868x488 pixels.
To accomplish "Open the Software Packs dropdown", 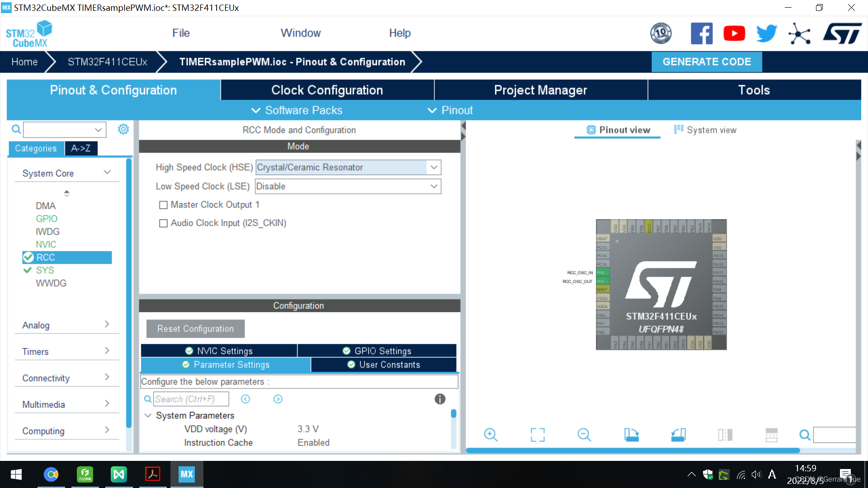I will (x=297, y=110).
